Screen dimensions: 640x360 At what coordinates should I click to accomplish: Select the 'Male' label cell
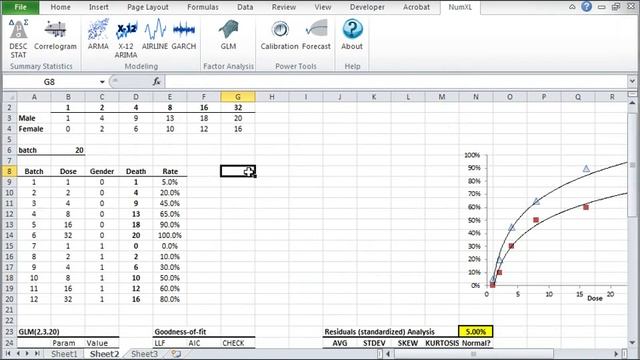(x=34, y=118)
